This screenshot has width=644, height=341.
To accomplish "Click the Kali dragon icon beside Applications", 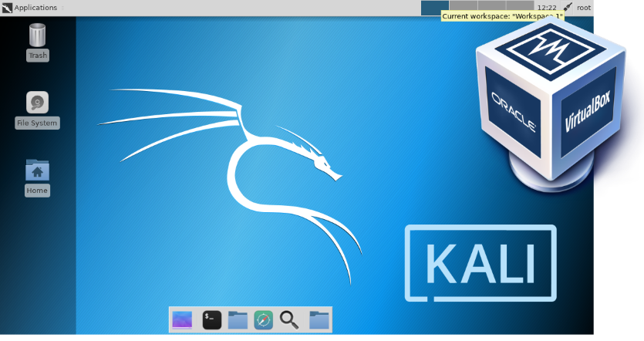I will point(7,8).
